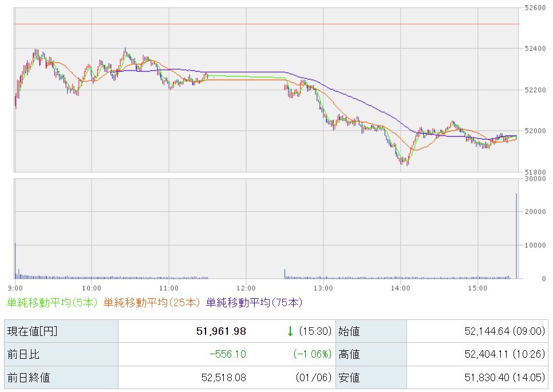Click the 前日比 change value -556.10
This screenshot has width=553, height=392.
click(x=227, y=354)
